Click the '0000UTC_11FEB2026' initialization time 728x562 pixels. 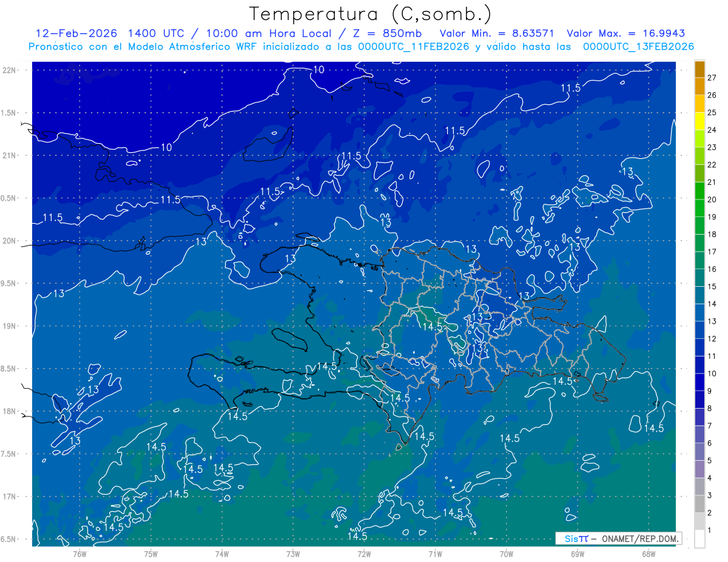tap(414, 47)
